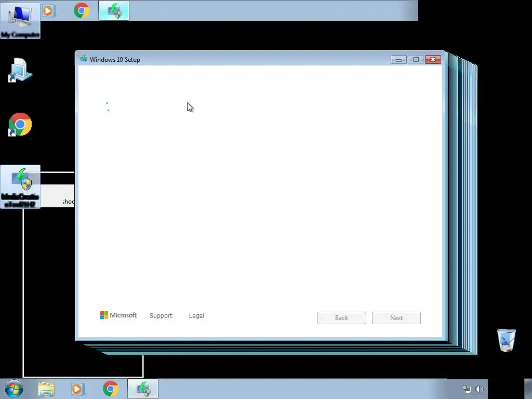Open Google Chrome from bottom taskbar
The height and width of the screenshot is (399, 532).
tap(110, 389)
